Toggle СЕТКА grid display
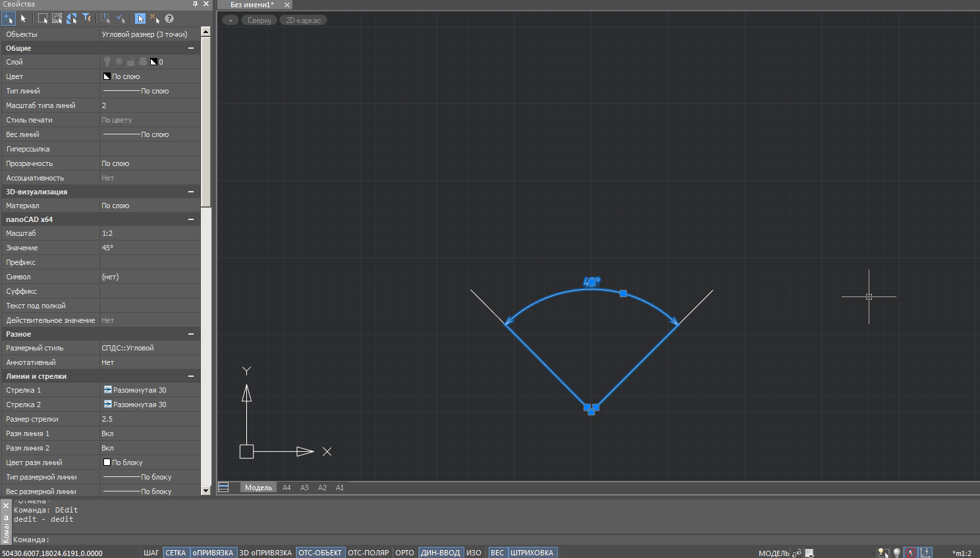Screen dimensions: 980x558 (176, 553)
